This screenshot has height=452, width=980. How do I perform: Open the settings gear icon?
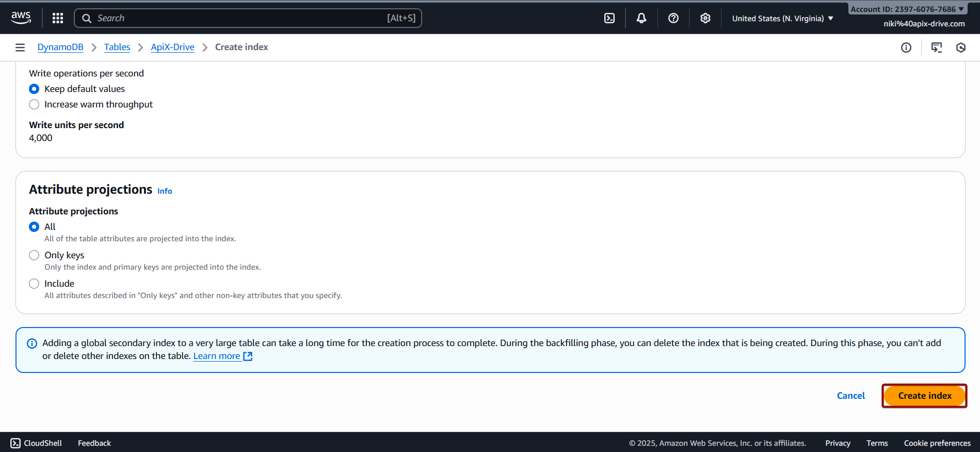click(705, 18)
